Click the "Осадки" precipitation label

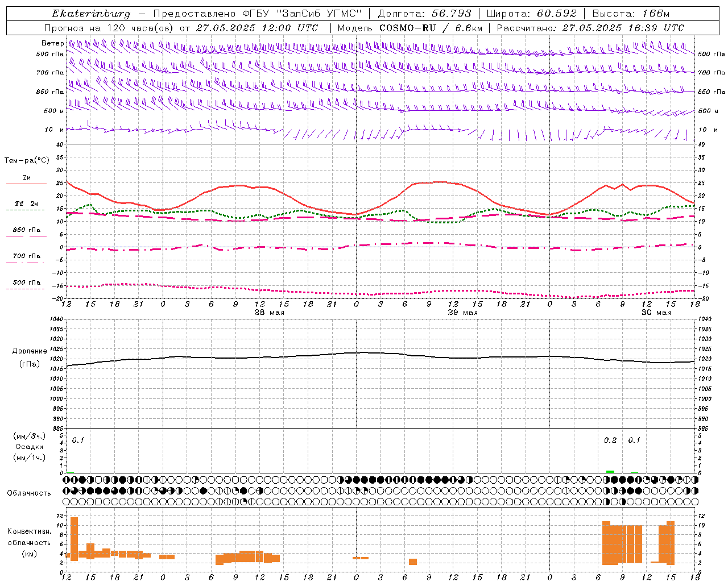(30, 447)
